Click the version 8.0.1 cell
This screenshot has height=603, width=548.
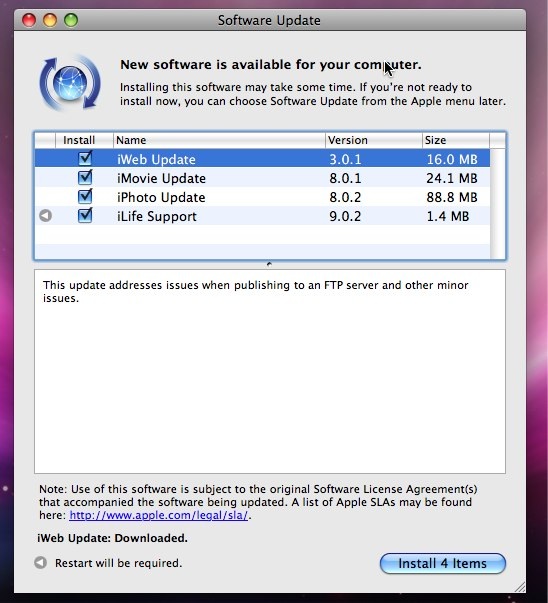(x=345, y=178)
